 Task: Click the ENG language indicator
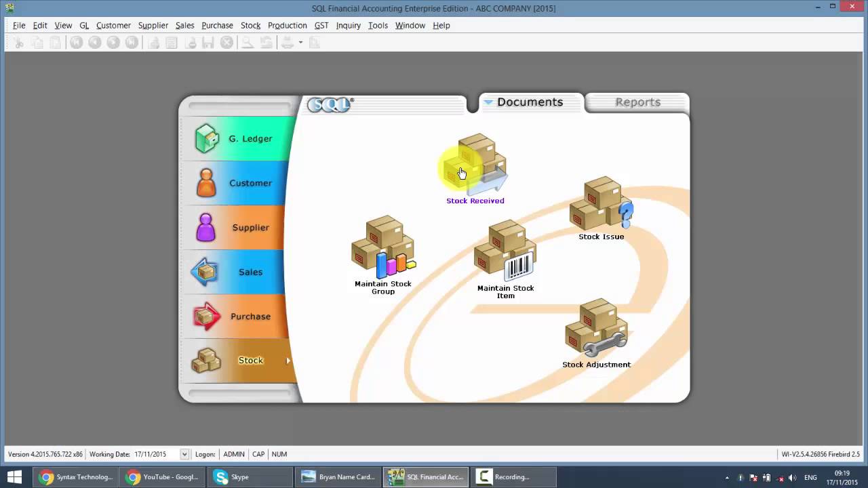coord(810,477)
